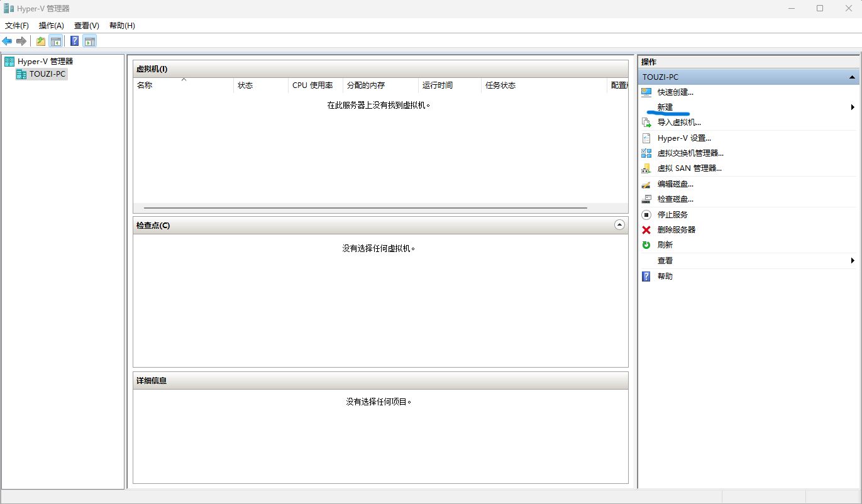Click the text 在此服务器上没有找到虚拟机。
The image size is (862, 504).
pos(379,106)
